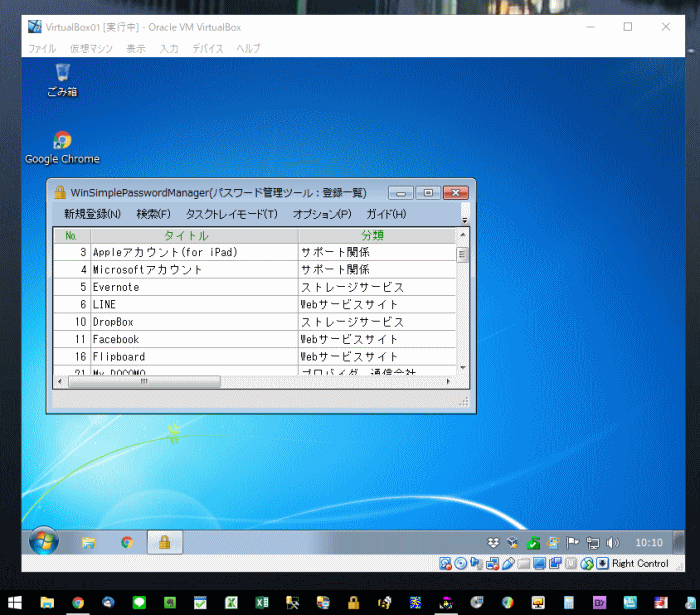This screenshot has width=700, height=615.
Task: Click the VirtualBox network indicator
Action: (492, 564)
